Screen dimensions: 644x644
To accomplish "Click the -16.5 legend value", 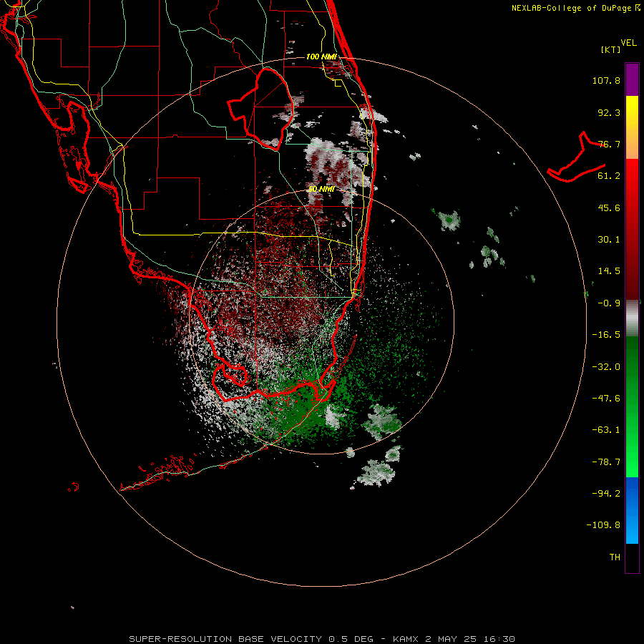I will [606, 335].
